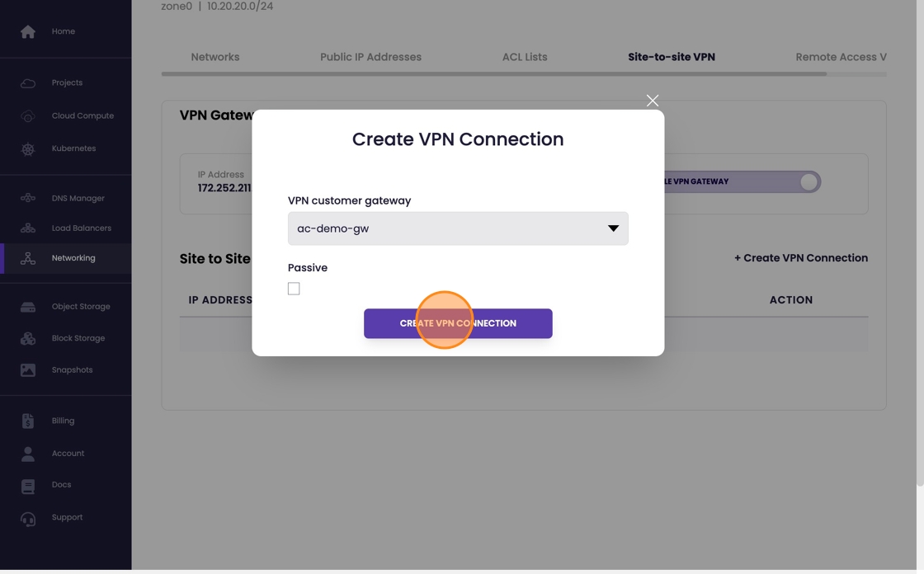
Task: Click the Home house icon in sidebar
Action: click(x=28, y=31)
